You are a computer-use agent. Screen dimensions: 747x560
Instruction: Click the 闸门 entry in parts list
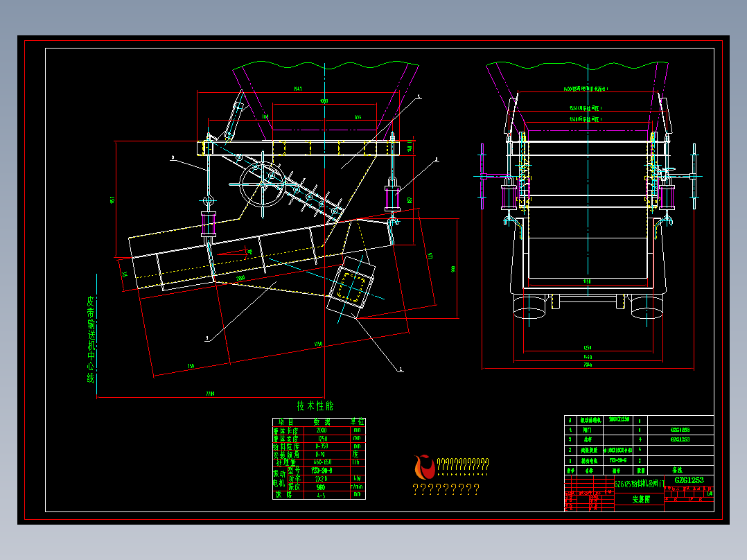[x=587, y=430]
